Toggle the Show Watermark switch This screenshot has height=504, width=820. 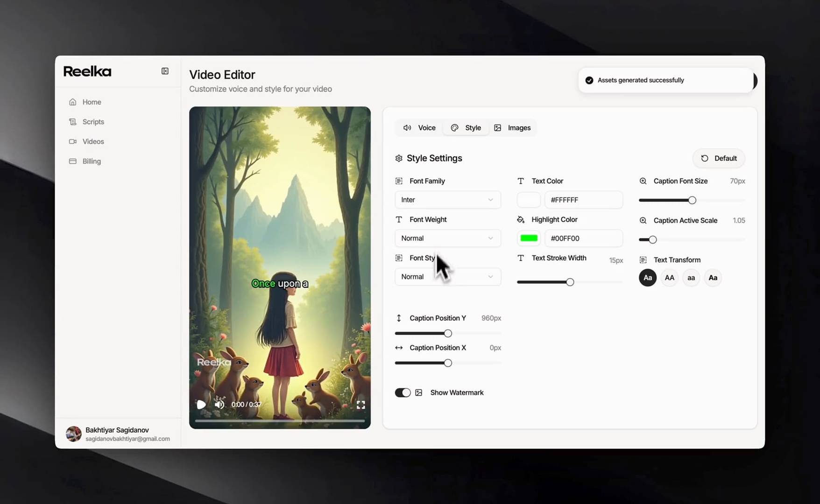[403, 393]
